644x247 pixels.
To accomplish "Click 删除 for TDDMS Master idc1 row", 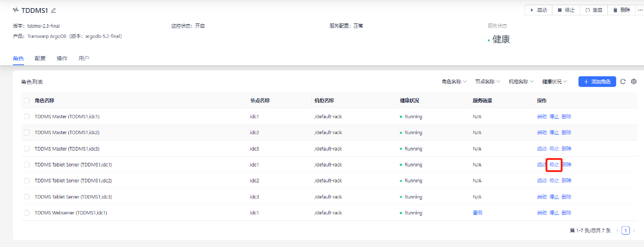I will 567,116.
